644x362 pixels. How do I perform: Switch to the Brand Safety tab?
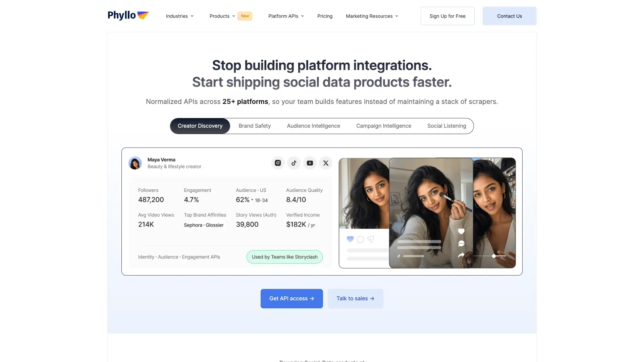(x=255, y=126)
